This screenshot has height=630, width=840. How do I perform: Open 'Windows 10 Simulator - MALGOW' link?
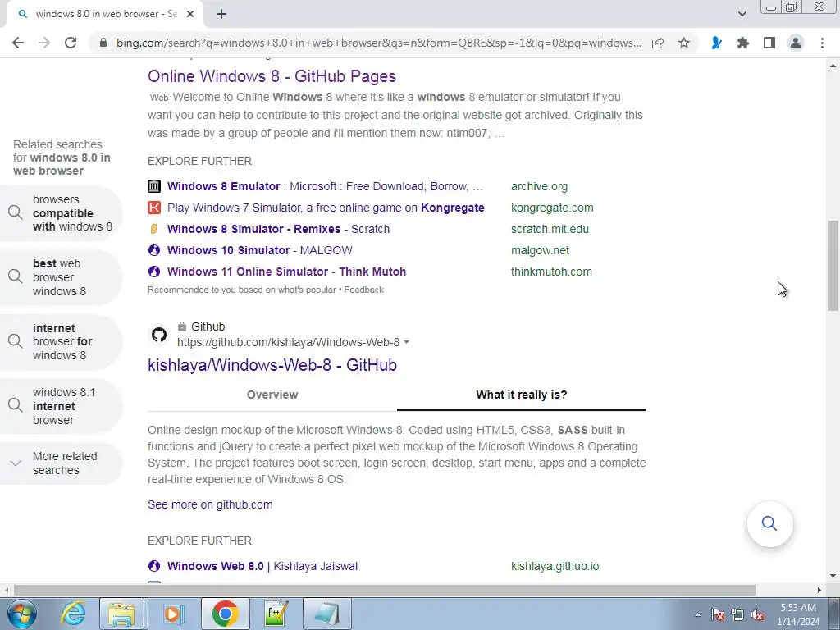tap(260, 250)
